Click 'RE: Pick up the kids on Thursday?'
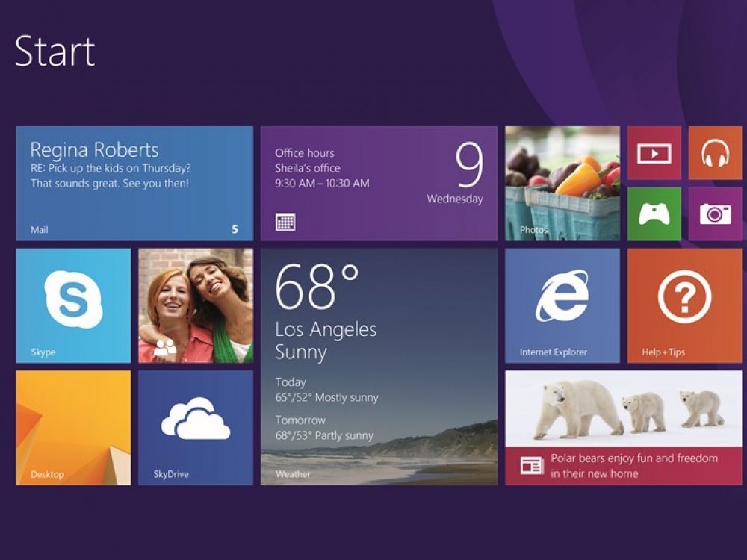Screen dimensions: 747x560 111,168
